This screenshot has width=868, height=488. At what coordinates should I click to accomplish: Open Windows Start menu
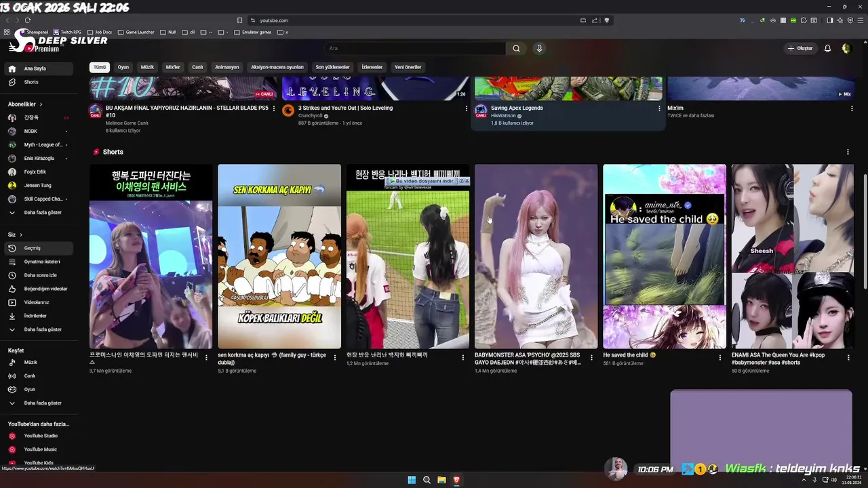[412, 480]
